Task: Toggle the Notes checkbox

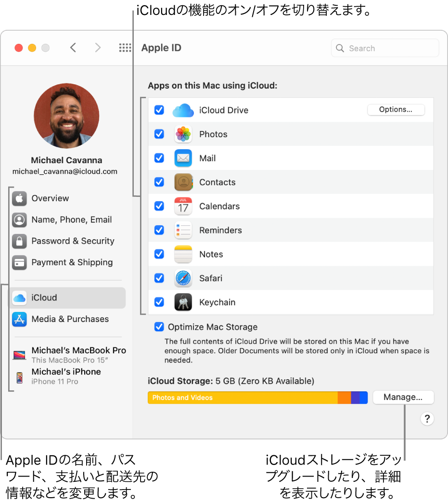Action: pos(159,254)
